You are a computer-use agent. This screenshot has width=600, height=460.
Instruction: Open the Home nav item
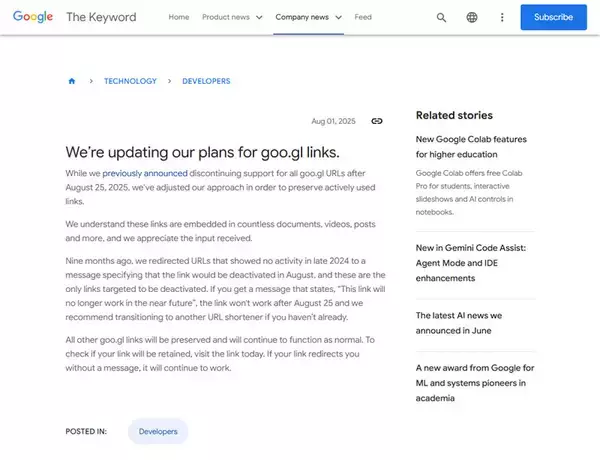[x=178, y=17]
